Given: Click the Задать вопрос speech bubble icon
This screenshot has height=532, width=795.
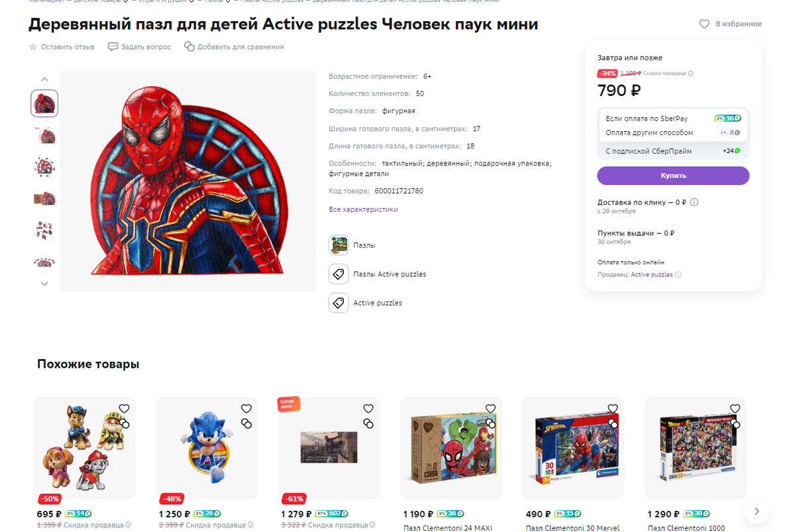Looking at the screenshot, I should point(113,47).
